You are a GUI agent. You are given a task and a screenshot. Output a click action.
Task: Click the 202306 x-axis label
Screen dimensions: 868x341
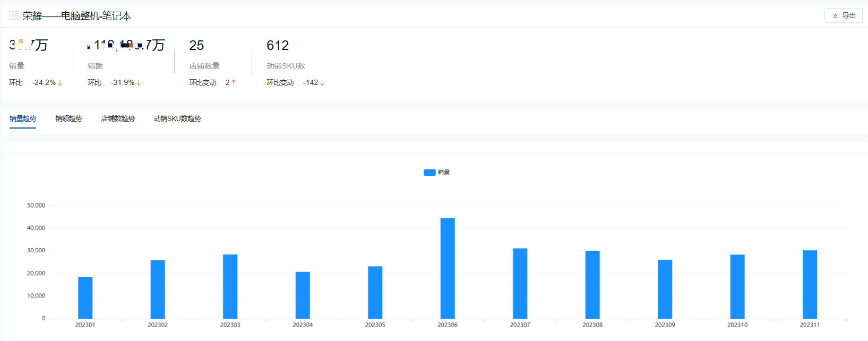[448, 325]
